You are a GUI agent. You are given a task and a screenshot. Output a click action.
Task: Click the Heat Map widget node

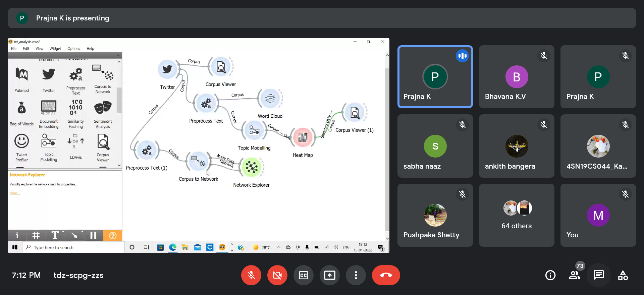pyautogui.click(x=303, y=137)
